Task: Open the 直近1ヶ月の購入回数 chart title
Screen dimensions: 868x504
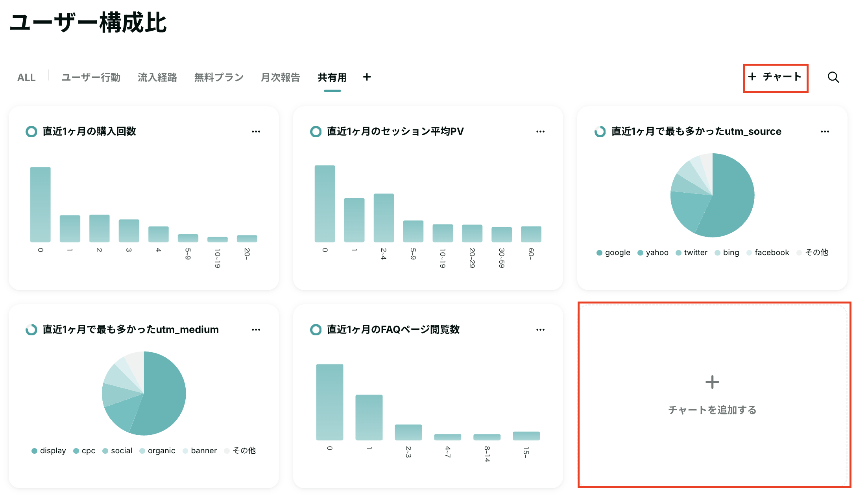Action: click(89, 131)
